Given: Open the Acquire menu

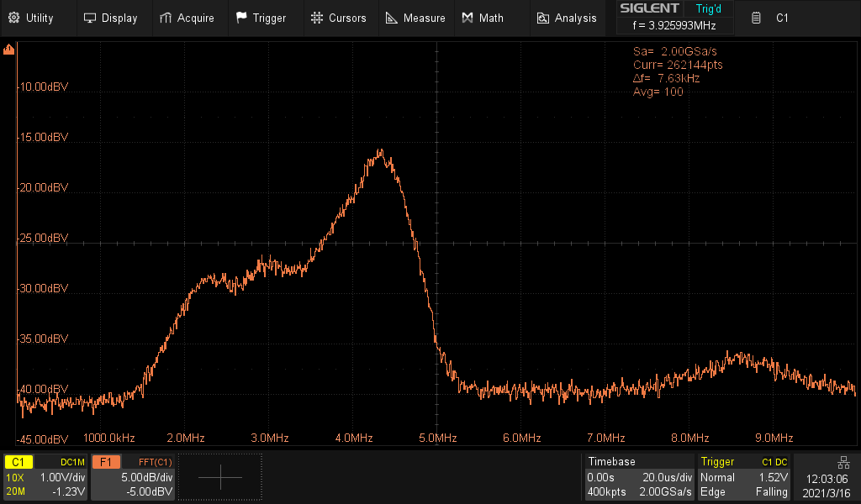Looking at the screenshot, I should [187, 18].
